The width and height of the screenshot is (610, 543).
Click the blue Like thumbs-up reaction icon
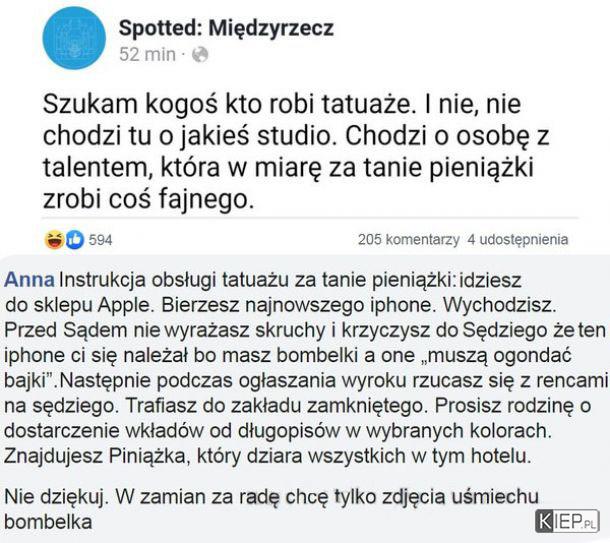pos(74,240)
